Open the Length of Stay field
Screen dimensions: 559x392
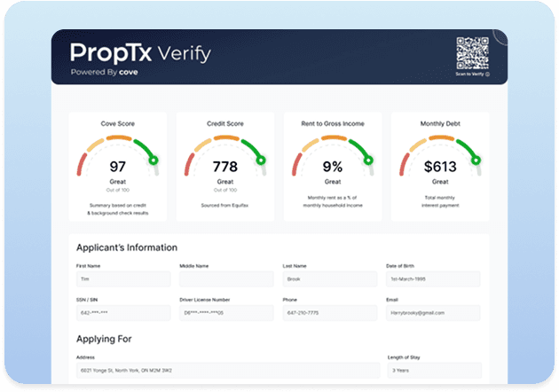[x=432, y=370]
